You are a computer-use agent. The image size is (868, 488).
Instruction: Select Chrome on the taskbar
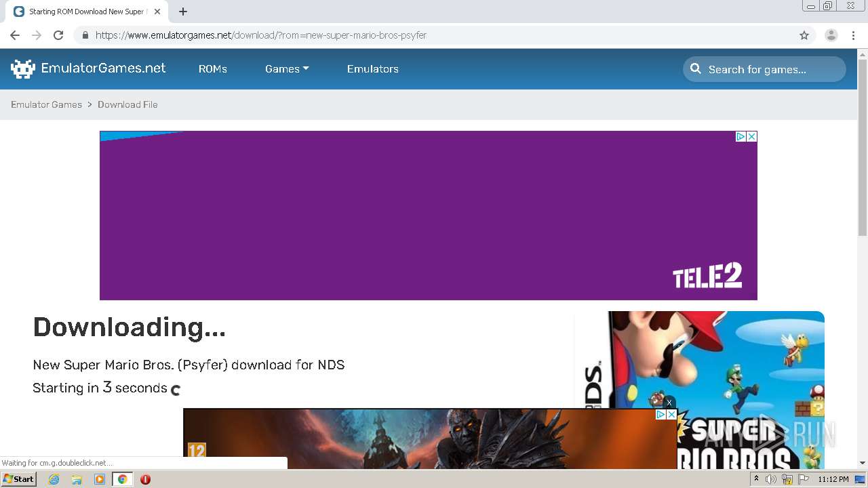click(x=122, y=479)
